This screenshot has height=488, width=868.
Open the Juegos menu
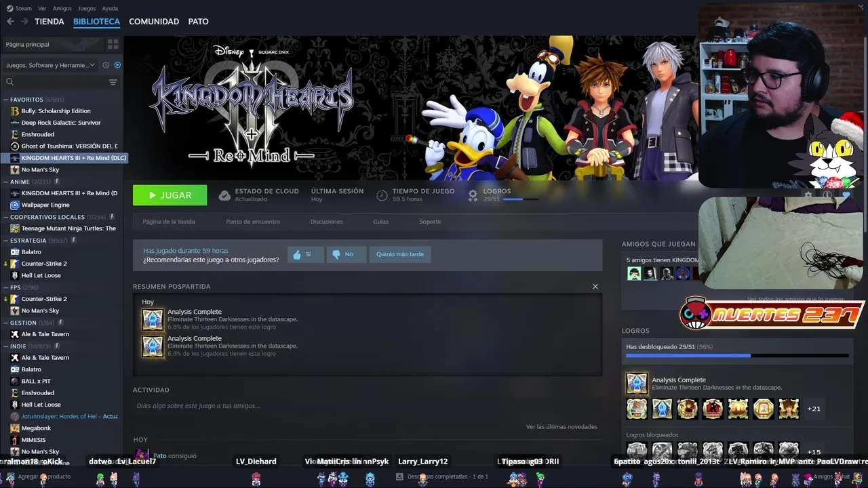pos(87,8)
